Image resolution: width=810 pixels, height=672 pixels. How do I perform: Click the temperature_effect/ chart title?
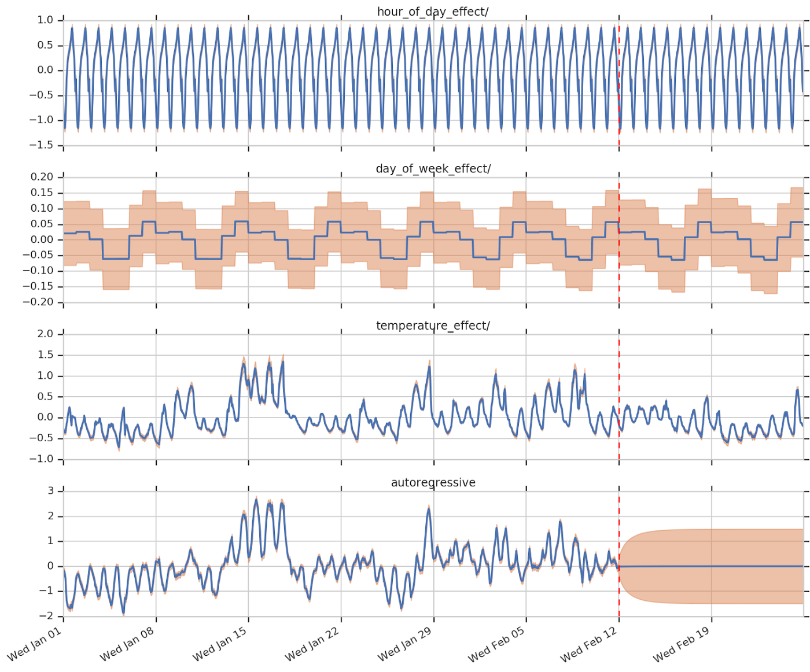click(x=433, y=326)
